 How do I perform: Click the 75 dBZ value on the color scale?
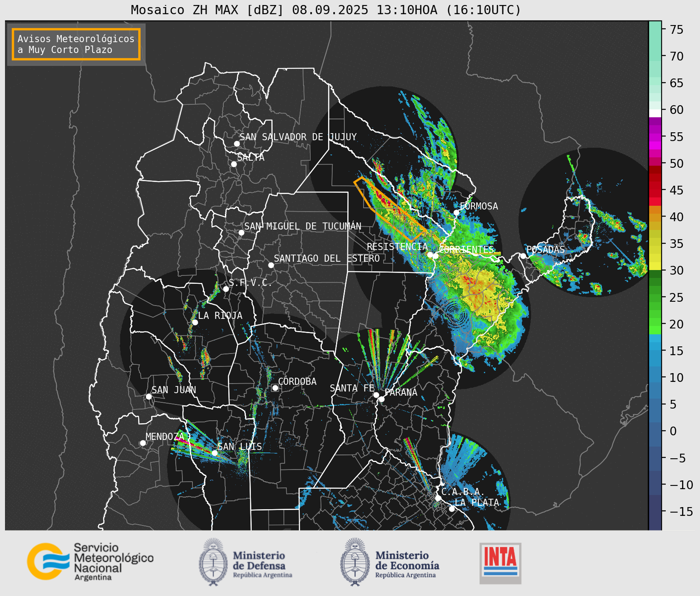pyautogui.click(x=677, y=30)
